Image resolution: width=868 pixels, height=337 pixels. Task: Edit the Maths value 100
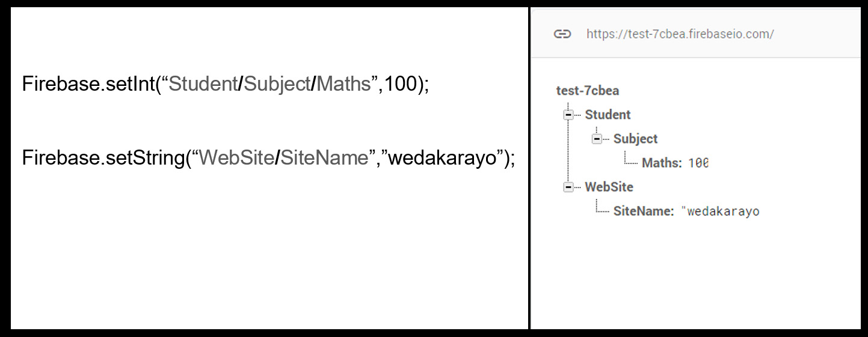tap(698, 163)
